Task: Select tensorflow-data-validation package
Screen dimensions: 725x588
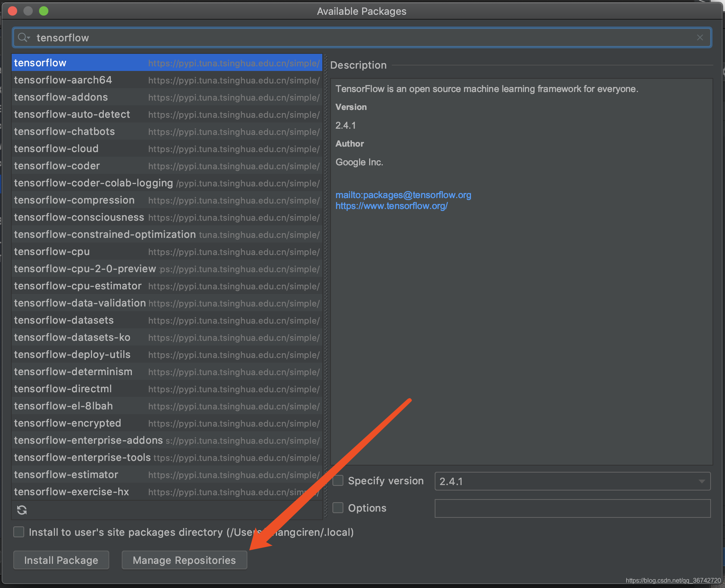Action: click(167, 303)
